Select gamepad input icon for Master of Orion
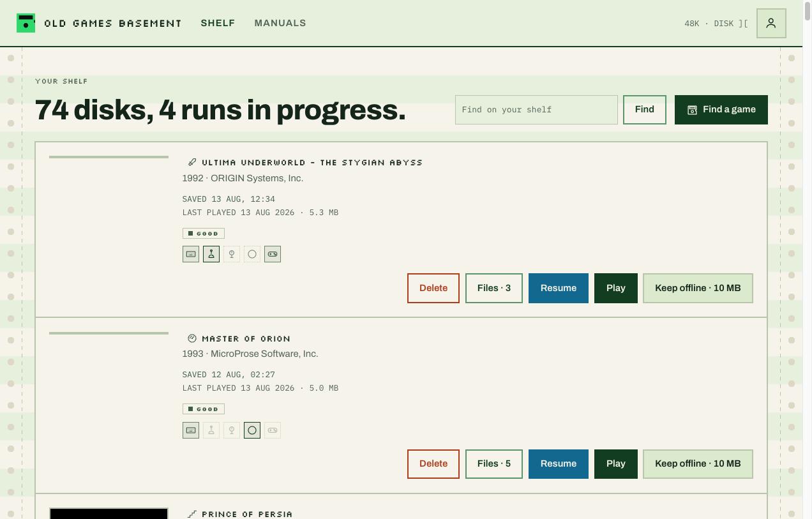Viewport: 812px width, 519px height. point(273,430)
